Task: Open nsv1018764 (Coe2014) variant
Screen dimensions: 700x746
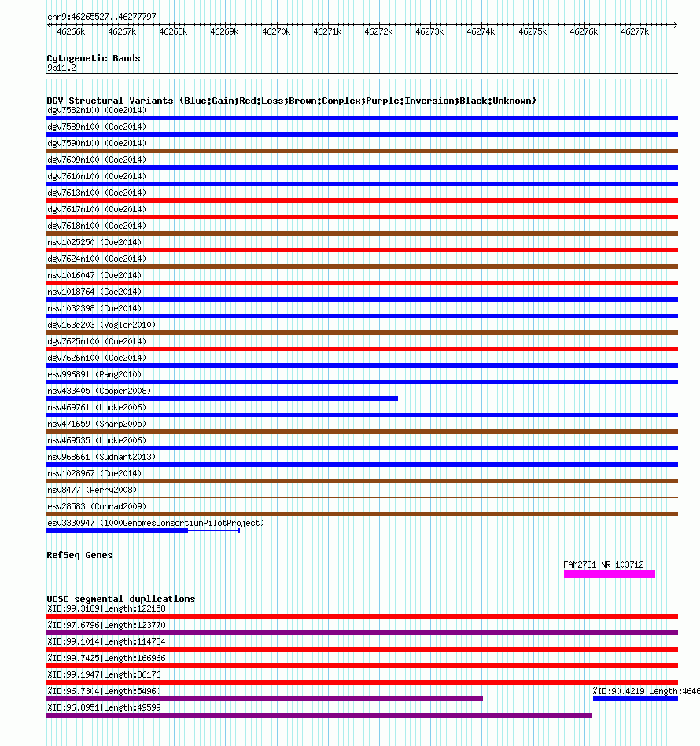Action: click(x=94, y=292)
